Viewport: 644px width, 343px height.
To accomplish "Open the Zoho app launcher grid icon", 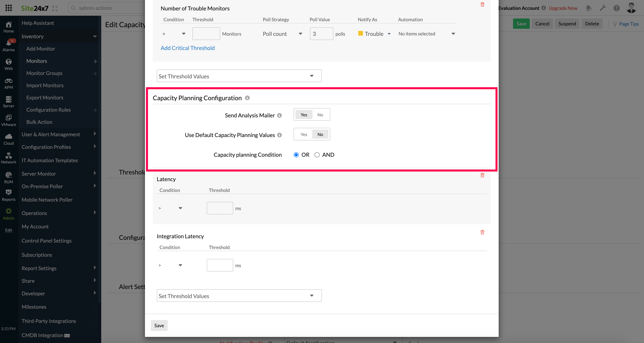I will pyautogui.click(x=8, y=8).
